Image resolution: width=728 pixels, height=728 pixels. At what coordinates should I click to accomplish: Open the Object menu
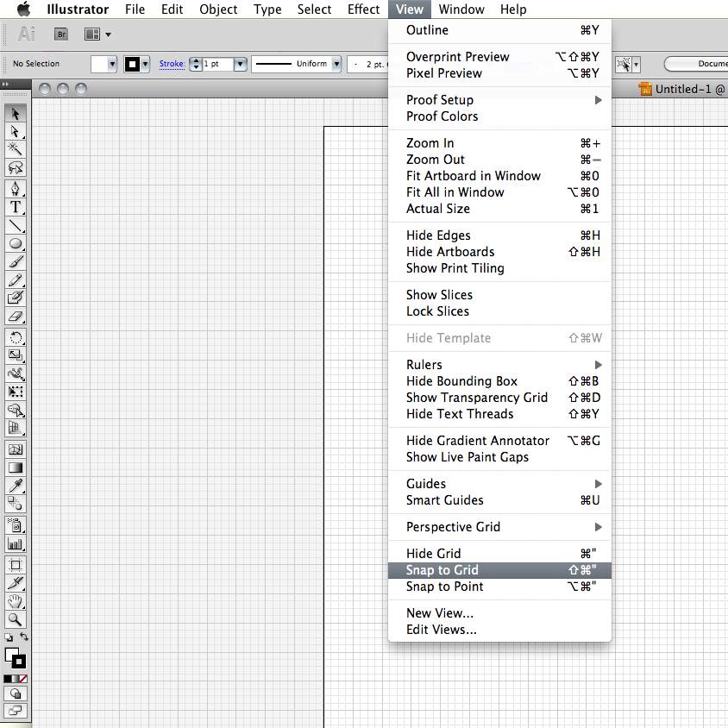click(218, 9)
